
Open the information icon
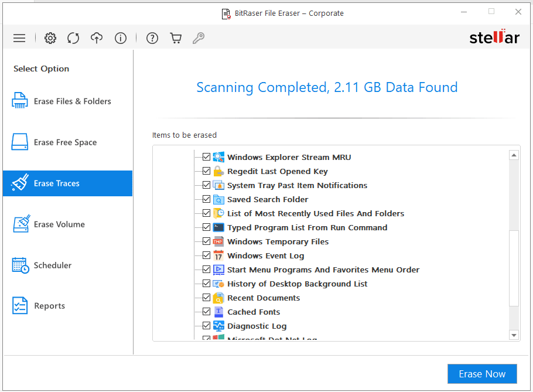point(121,38)
